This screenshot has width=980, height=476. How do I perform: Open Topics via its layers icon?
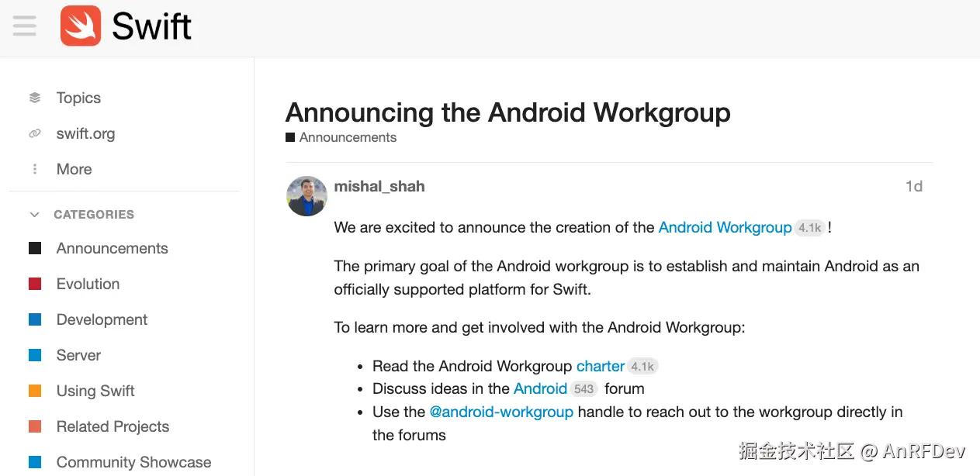[35, 98]
